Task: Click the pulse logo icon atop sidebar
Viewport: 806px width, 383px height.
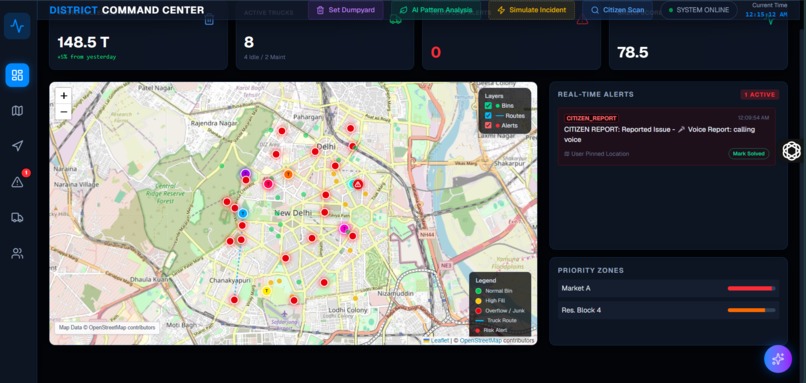Action: (x=17, y=26)
